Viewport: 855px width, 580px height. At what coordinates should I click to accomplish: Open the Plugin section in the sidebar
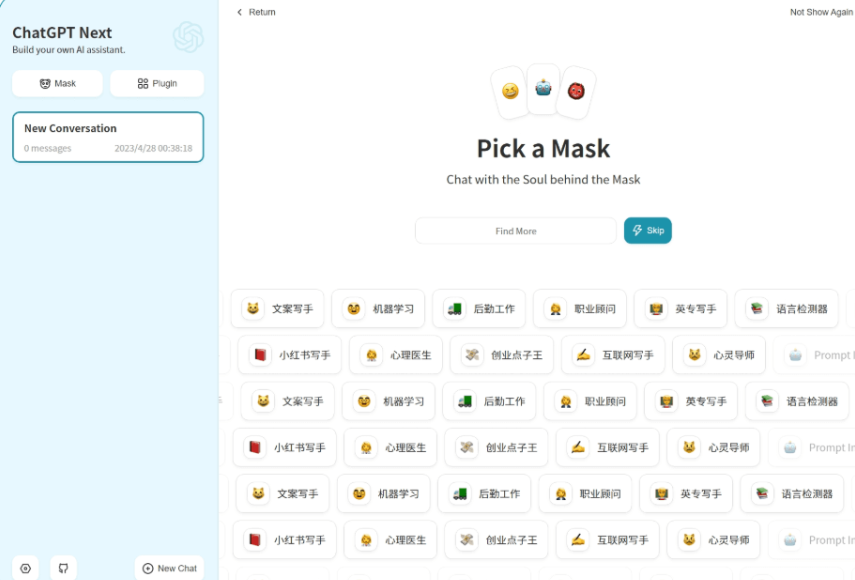point(157,84)
